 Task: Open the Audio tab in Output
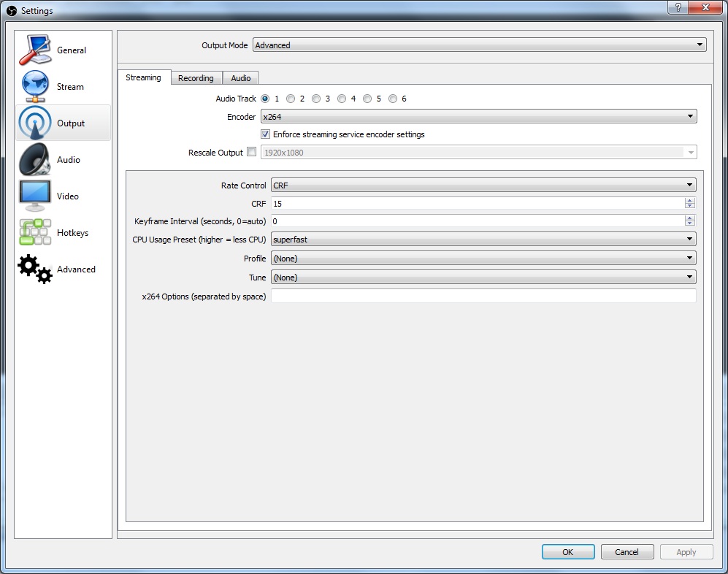pos(240,78)
